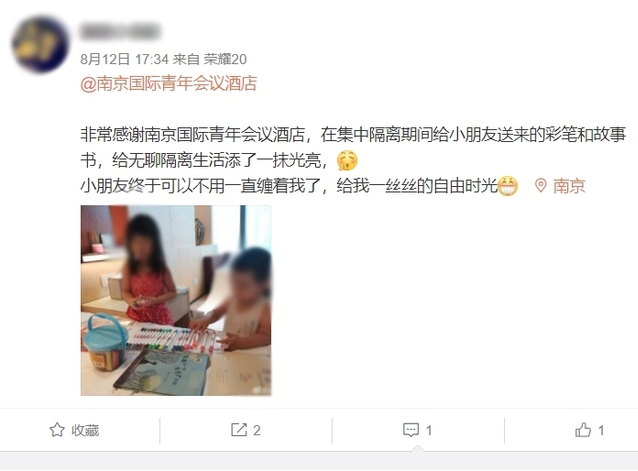Open comments via speech bubble icon
Image resolution: width=638 pixels, height=471 pixels.
pyautogui.click(x=411, y=430)
